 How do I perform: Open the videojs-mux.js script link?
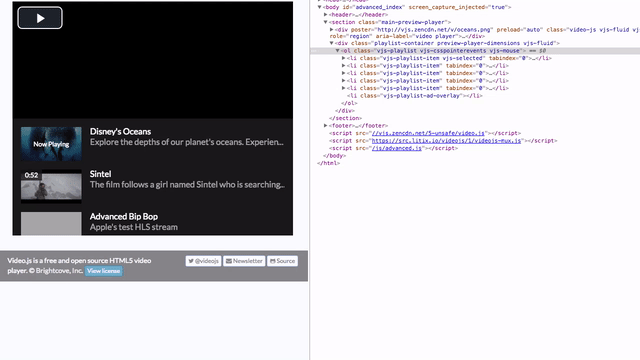point(446,140)
